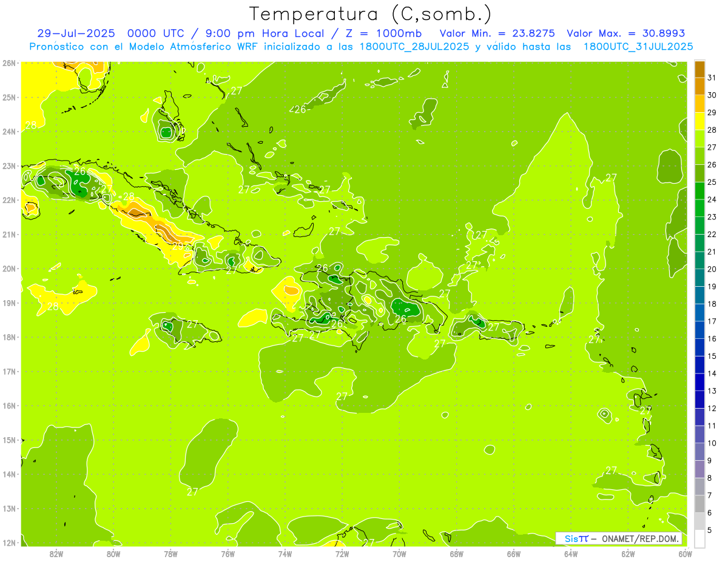Click the 16N latitude axis label
The image size is (728, 562).
[9, 406]
